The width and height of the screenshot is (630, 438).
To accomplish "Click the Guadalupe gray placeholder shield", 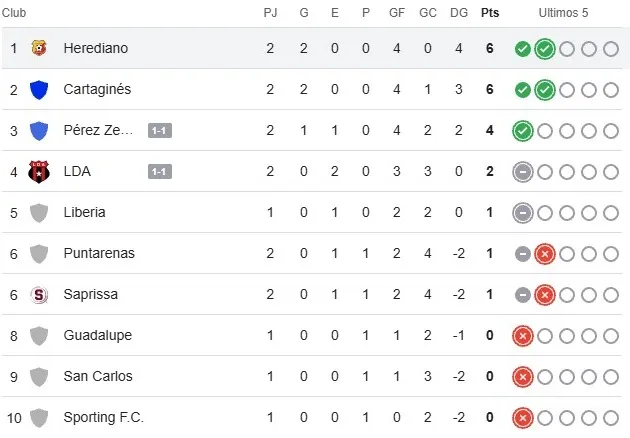I will click(x=39, y=335).
